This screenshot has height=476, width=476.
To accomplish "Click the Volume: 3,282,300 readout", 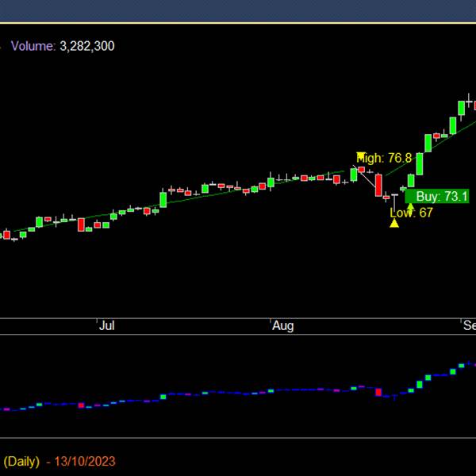I will click(x=63, y=46).
